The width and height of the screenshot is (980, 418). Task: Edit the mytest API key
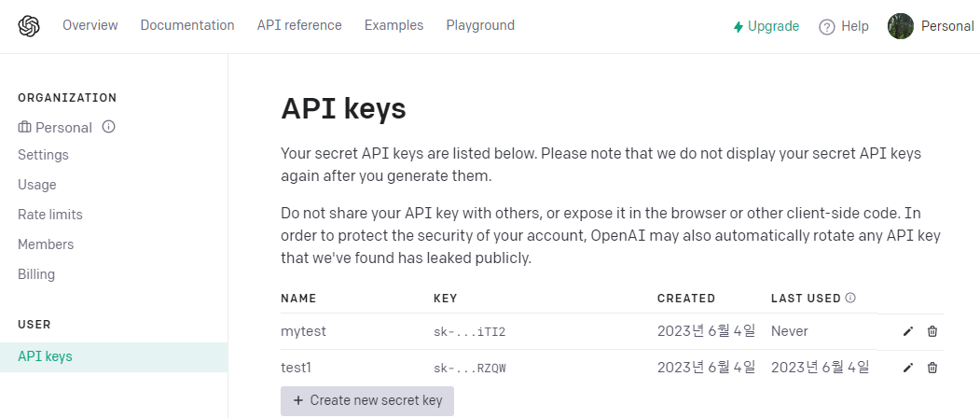point(908,331)
